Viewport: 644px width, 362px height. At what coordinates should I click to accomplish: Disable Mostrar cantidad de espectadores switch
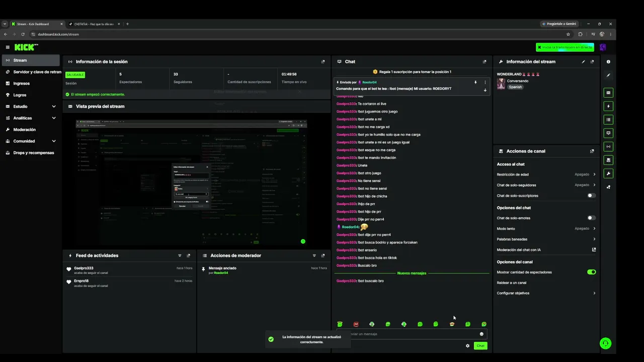[591, 272]
